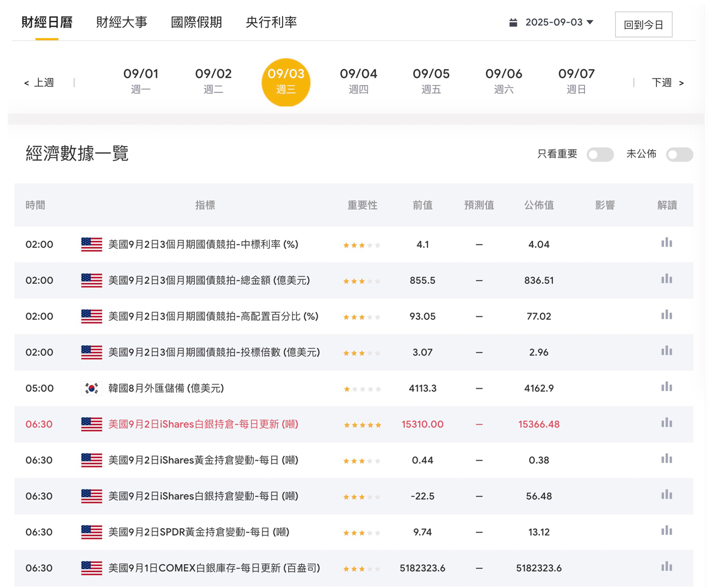Open chart icon for iShares silver holdings row
Screen dimensions: 719x588
(x=666, y=423)
